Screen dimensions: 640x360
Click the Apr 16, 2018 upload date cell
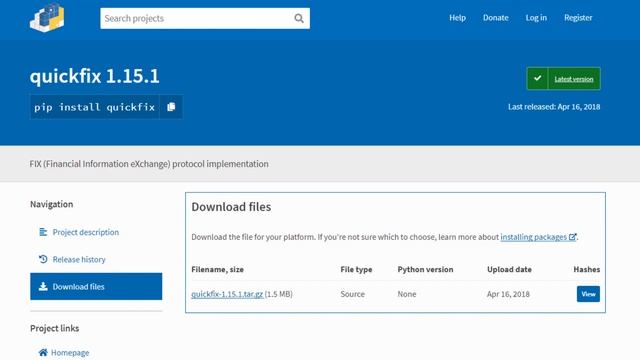[x=508, y=294]
